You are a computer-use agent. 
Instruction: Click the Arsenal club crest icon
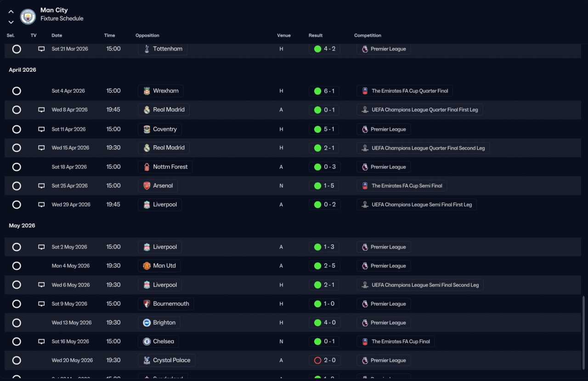pyautogui.click(x=147, y=186)
